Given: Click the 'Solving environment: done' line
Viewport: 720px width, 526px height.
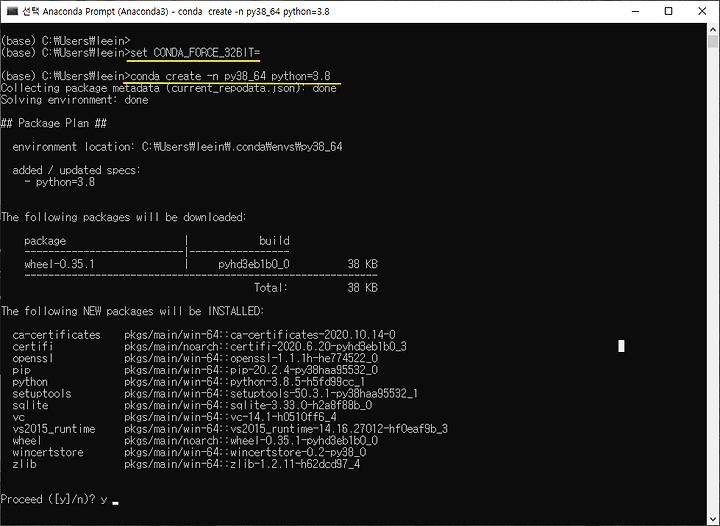Looking at the screenshot, I should (x=74, y=100).
